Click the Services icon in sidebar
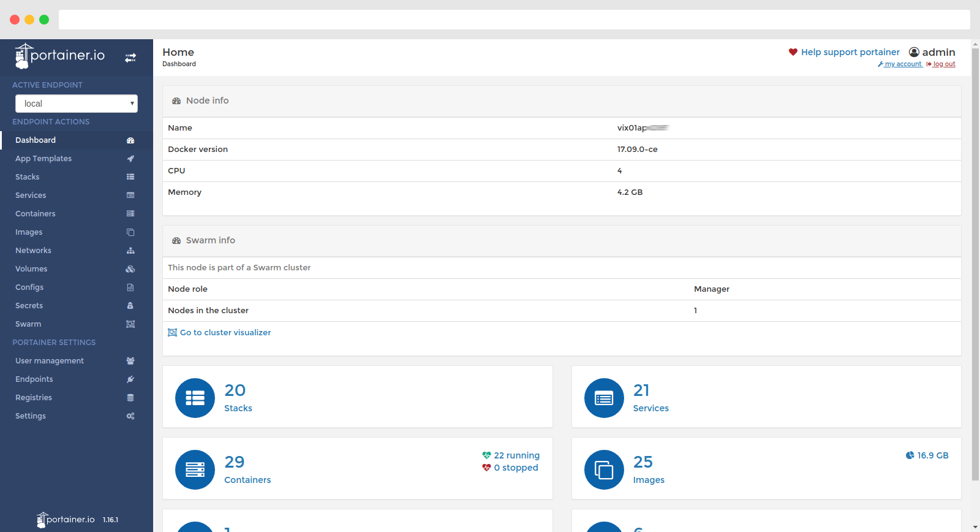Viewport: 980px width, 532px height. coord(130,196)
